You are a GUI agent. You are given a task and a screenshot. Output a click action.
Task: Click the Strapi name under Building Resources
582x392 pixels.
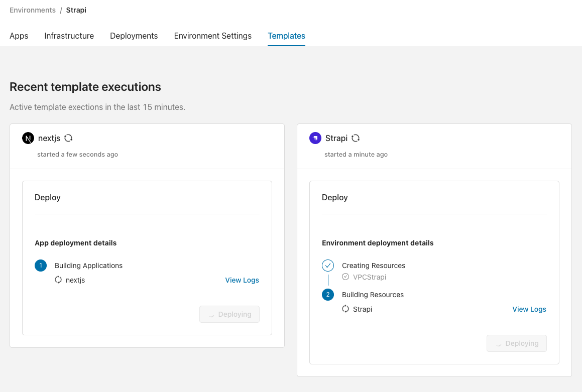pos(362,309)
